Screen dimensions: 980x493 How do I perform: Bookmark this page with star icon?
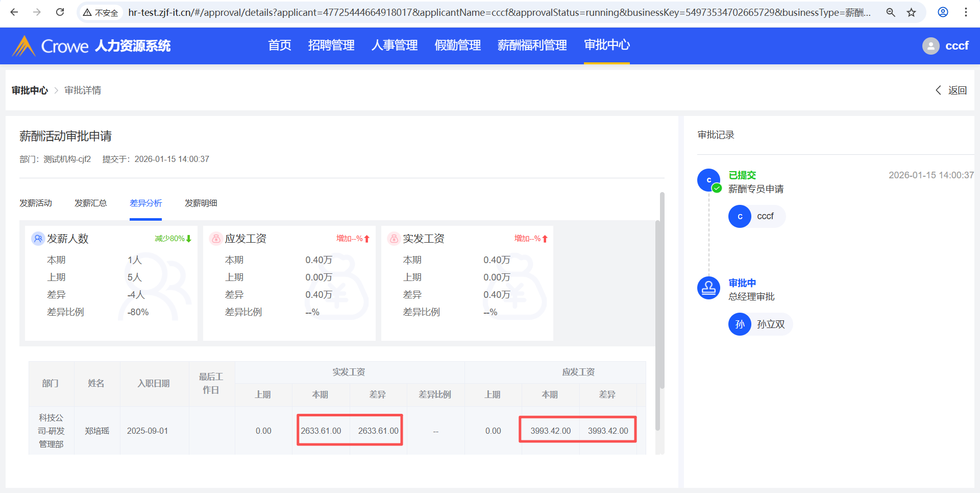[x=911, y=12]
